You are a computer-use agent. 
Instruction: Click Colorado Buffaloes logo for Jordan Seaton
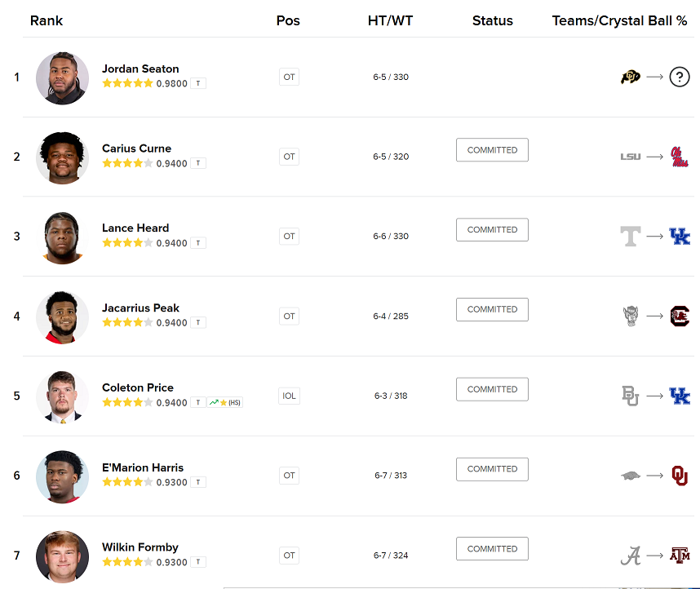point(630,77)
